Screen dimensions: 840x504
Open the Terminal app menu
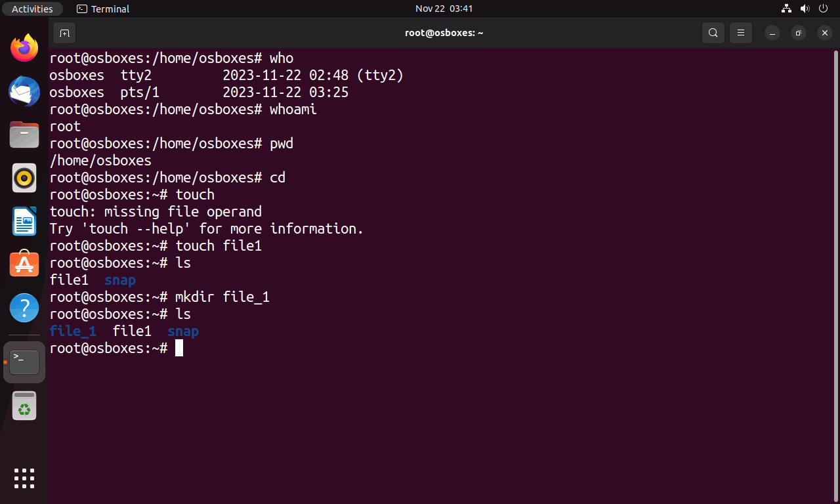(103, 9)
